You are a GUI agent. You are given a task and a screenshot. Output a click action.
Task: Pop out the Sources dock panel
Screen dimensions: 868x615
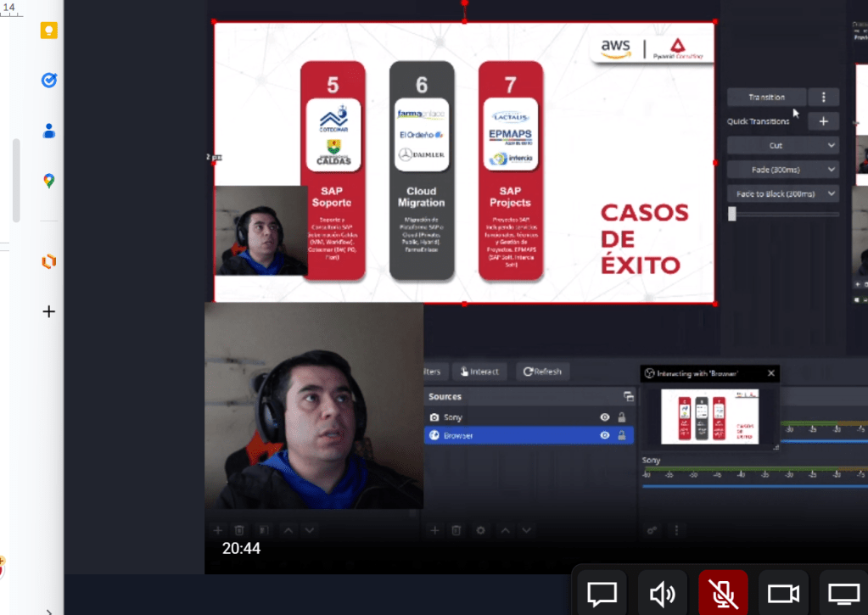[x=629, y=396]
